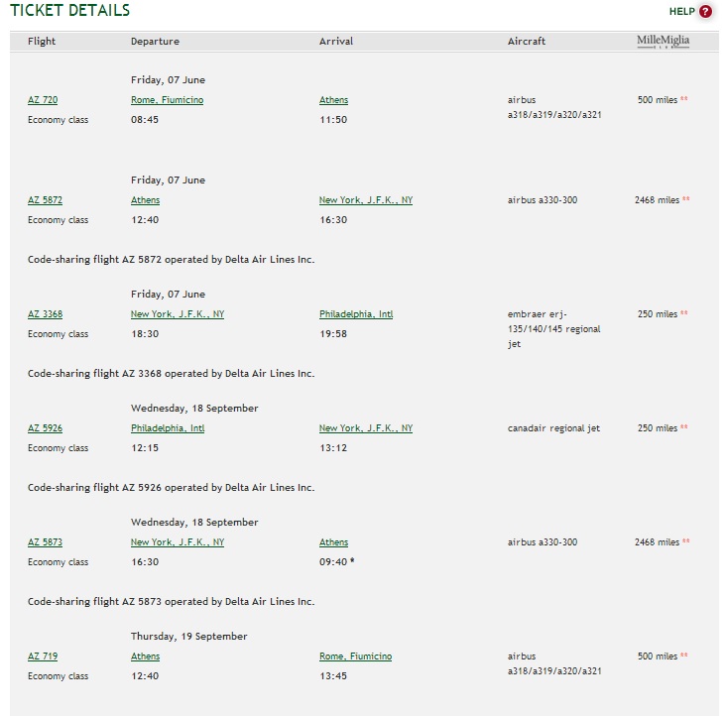This screenshot has width=728, height=716.
Task: Click Athens departure link for AZ 5872
Action: coord(146,200)
